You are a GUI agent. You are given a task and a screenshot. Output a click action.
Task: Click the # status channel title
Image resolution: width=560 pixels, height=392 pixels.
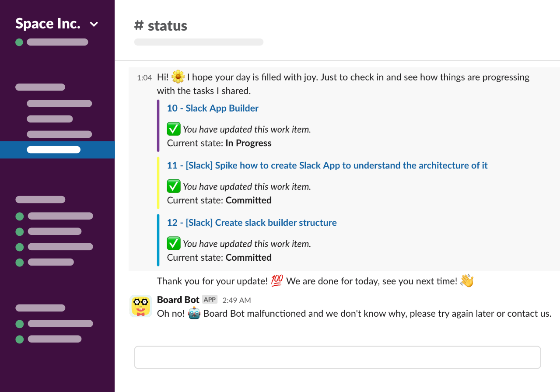point(161,26)
